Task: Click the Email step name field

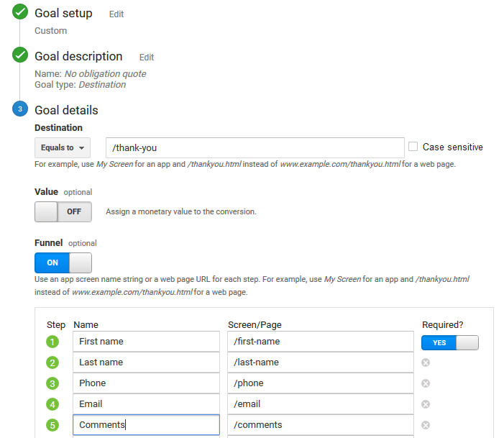Action: pos(146,404)
